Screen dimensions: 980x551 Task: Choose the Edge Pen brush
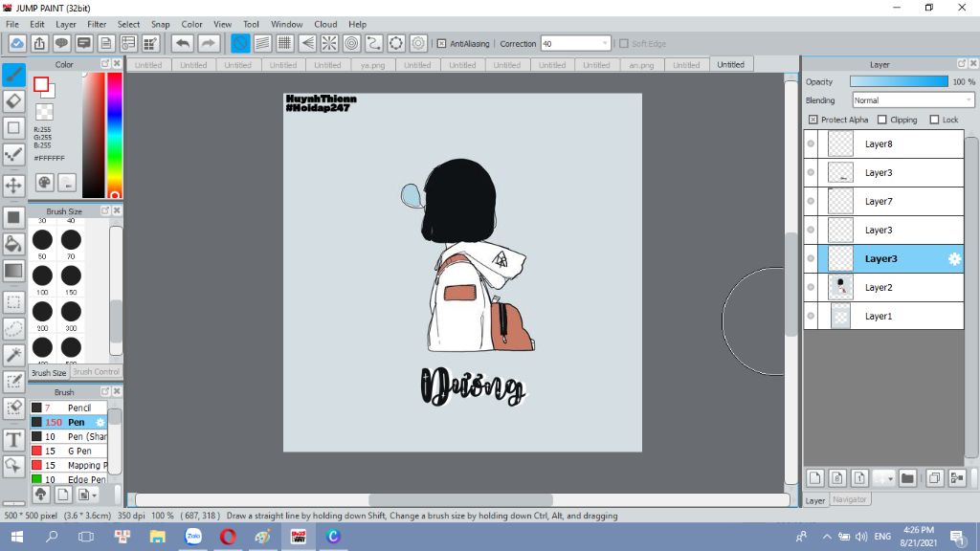pos(69,479)
